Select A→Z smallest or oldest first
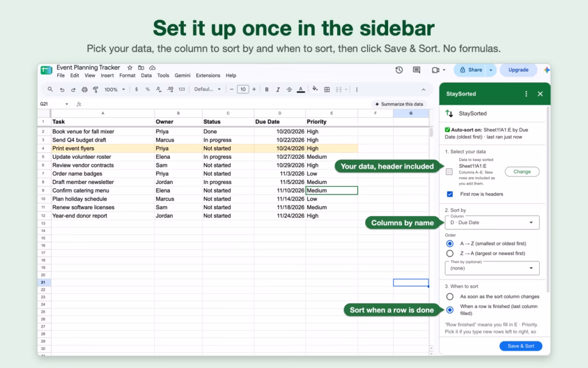The image size is (588, 368). [x=450, y=244]
